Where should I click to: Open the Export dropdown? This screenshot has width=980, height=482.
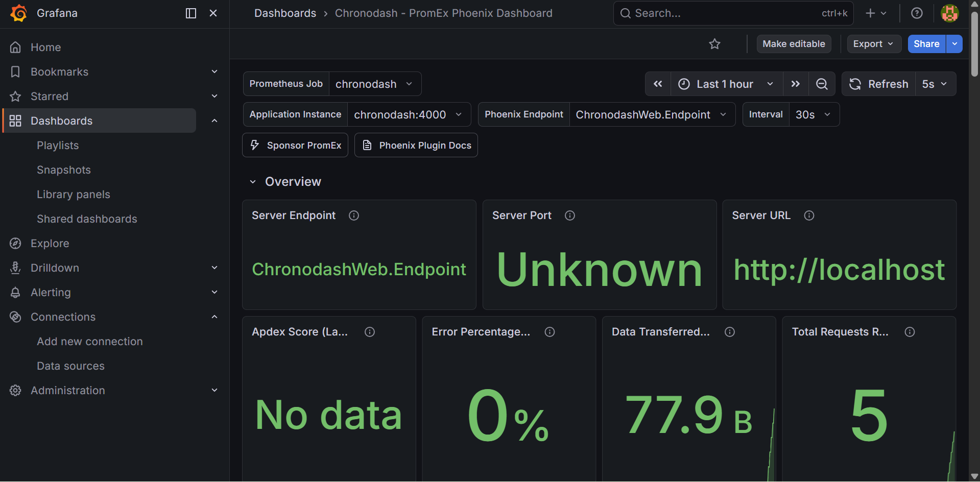(x=873, y=44)
